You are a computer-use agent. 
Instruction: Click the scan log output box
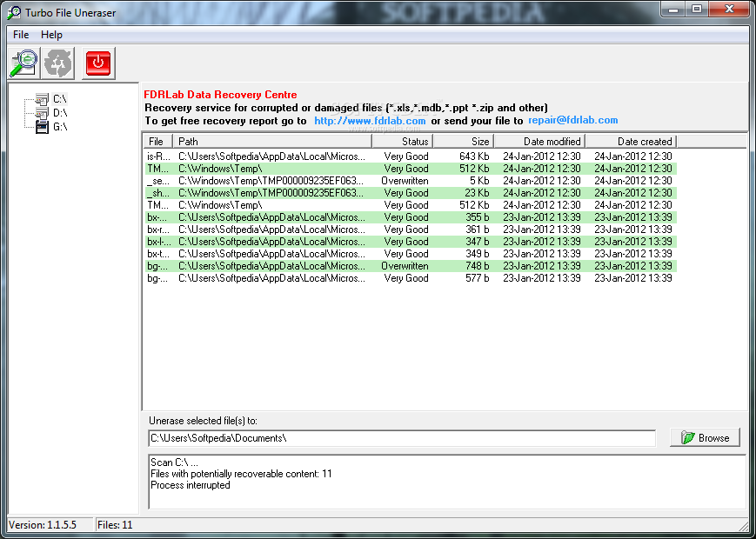coord(447,482)
